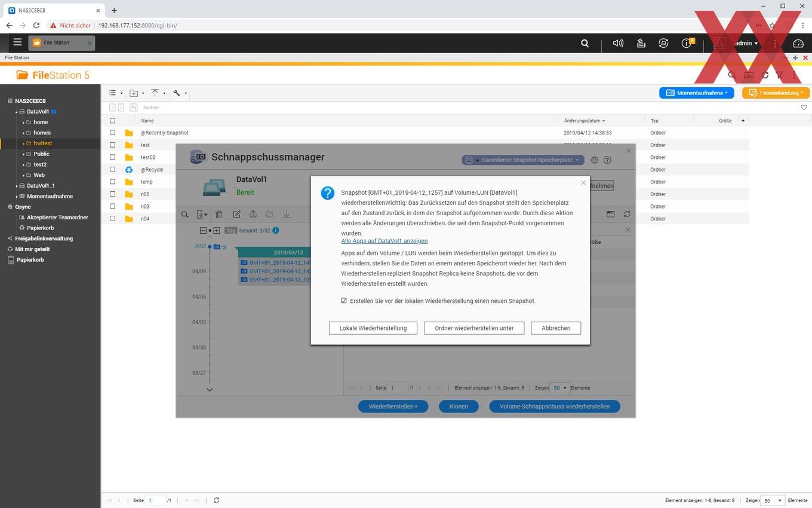Open external devices icon in top bar
812x508 pixels.
point(663,43)
